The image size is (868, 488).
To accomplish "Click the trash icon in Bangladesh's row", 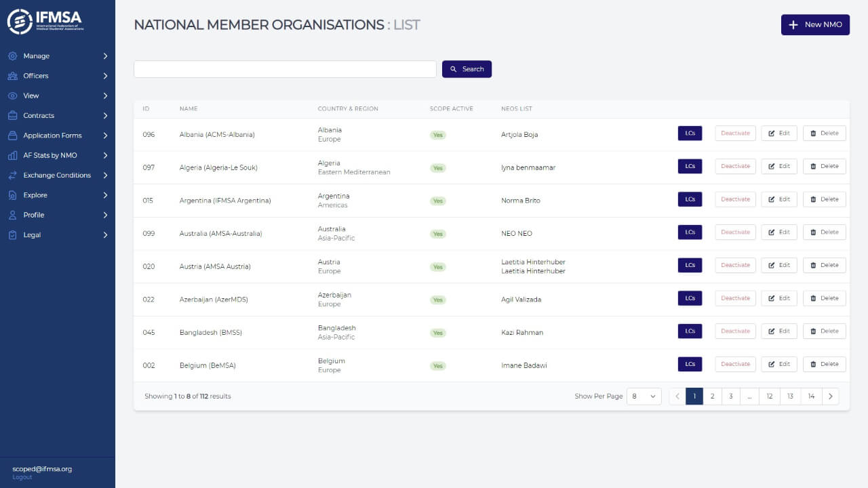I will 814,331.
